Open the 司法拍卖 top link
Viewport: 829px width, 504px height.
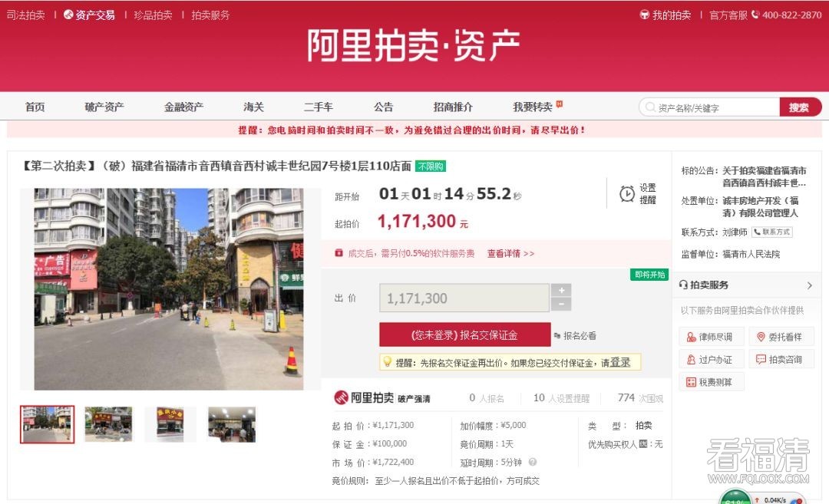coord(26,15)
